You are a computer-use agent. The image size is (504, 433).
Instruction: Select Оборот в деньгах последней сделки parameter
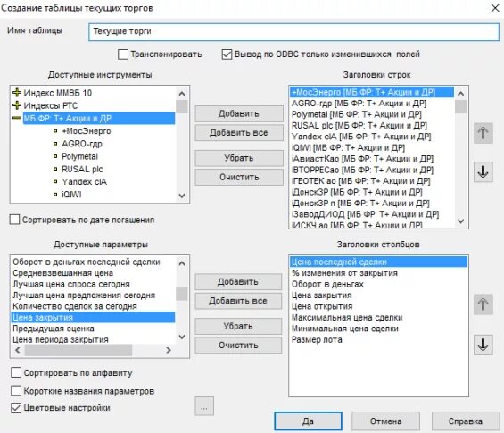pos(93,262)
